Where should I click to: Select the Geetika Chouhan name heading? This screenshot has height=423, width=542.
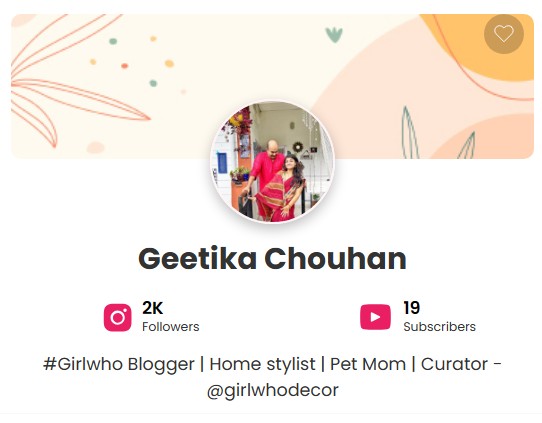click(272, 258)
